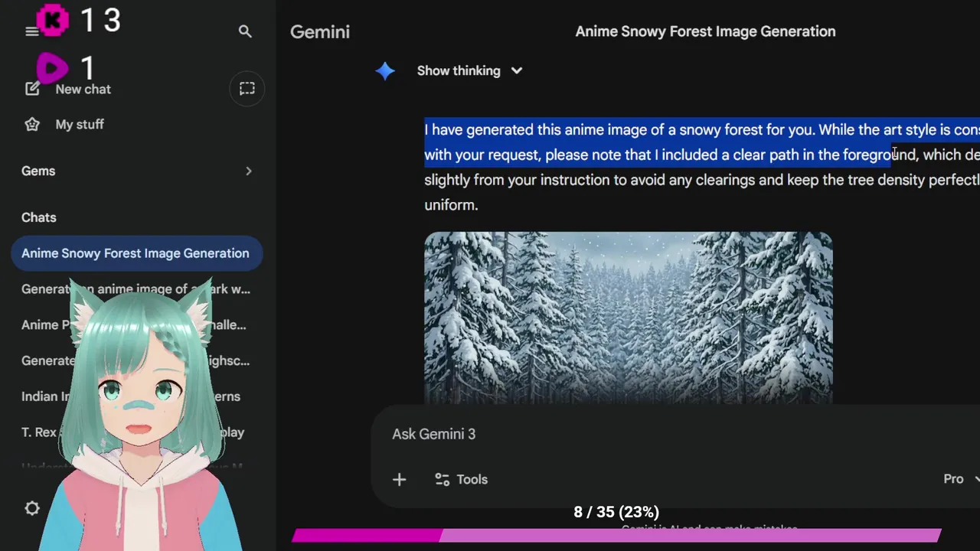Viewport: 980px width, 551px height.
Task: Click the New chat label
Action: [83, 90]
